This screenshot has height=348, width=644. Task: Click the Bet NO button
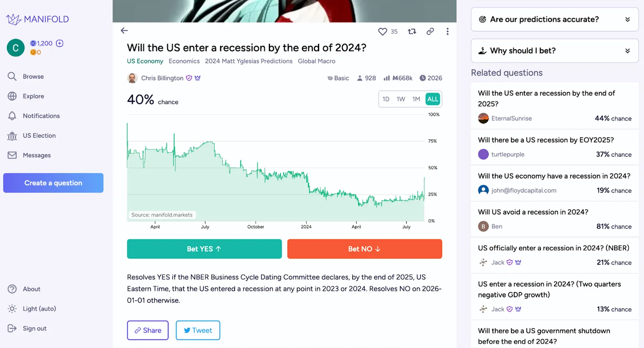tap(365, 249)
